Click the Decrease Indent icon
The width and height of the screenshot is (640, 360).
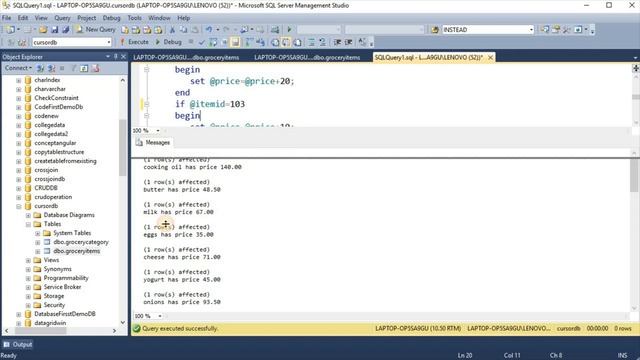pyautogui.click(x=337, y=42)
